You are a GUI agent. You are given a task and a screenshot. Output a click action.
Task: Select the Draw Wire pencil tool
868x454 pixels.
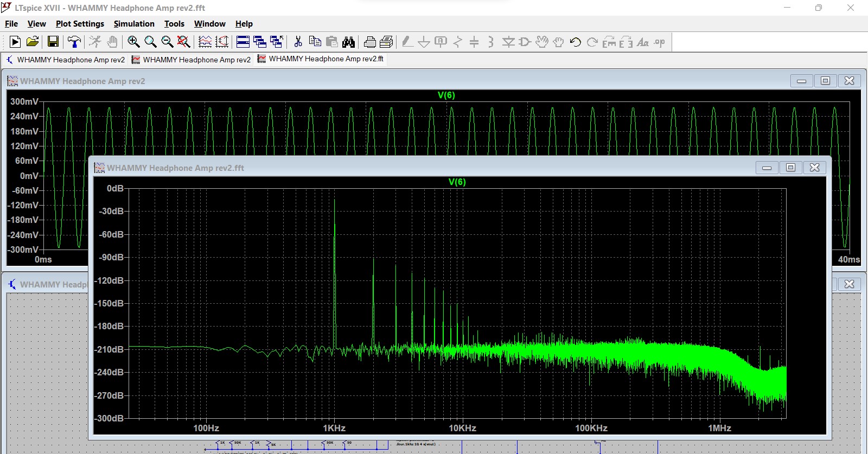point(407,42)
